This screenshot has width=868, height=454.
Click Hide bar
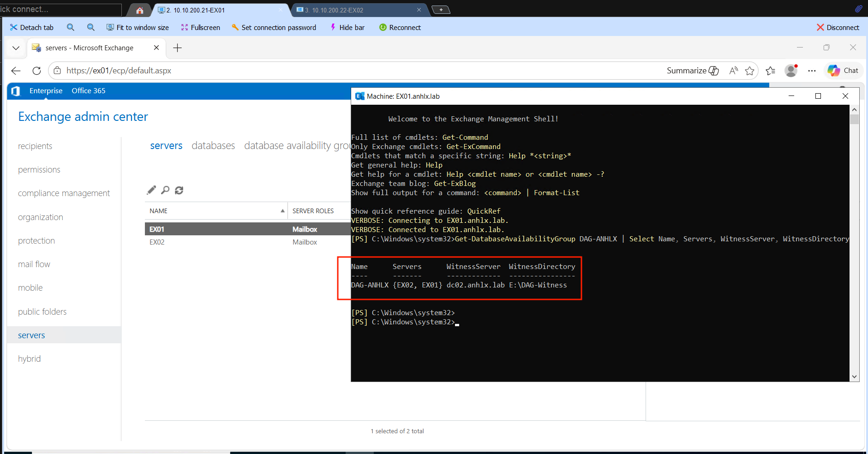[347, 28]
